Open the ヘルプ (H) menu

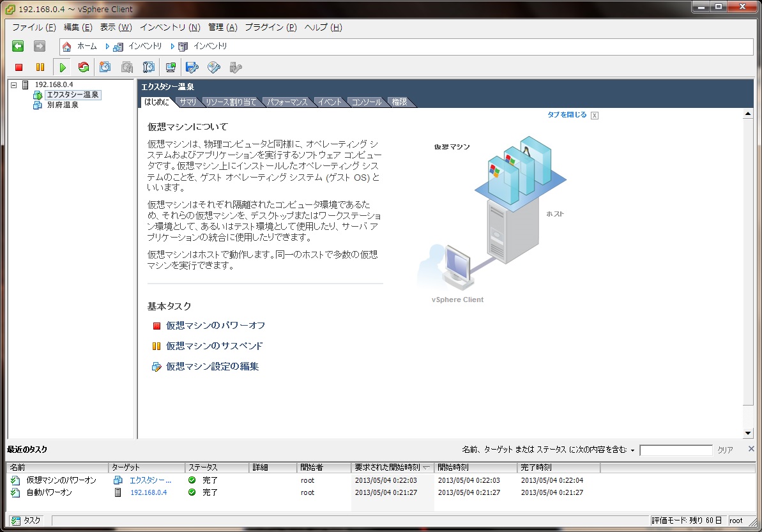click(x=323, y=27)
